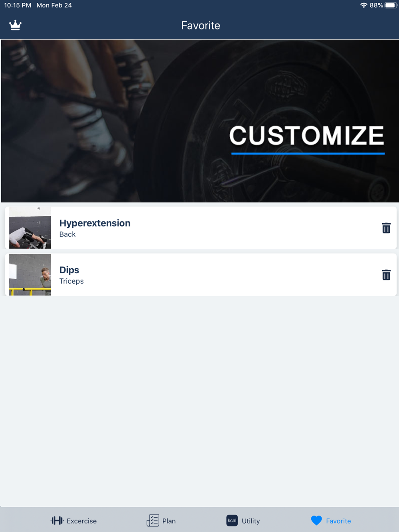
Task: Check the Wi-Fi status icon
Action: (x=363, y=5)
